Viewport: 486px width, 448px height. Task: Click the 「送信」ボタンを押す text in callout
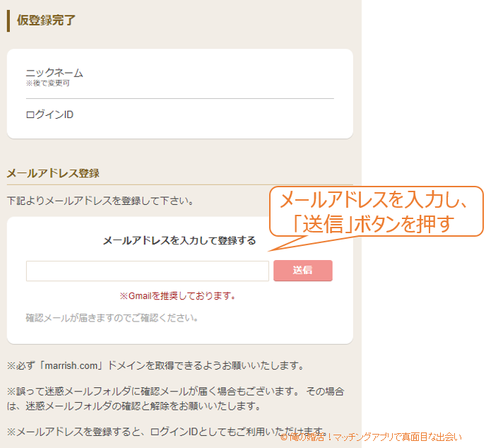376,224
